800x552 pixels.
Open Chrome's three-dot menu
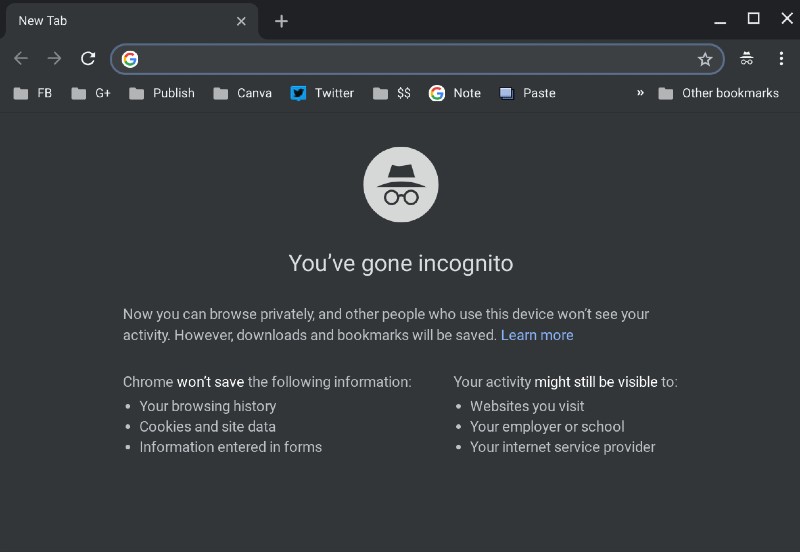click(781, 59)
